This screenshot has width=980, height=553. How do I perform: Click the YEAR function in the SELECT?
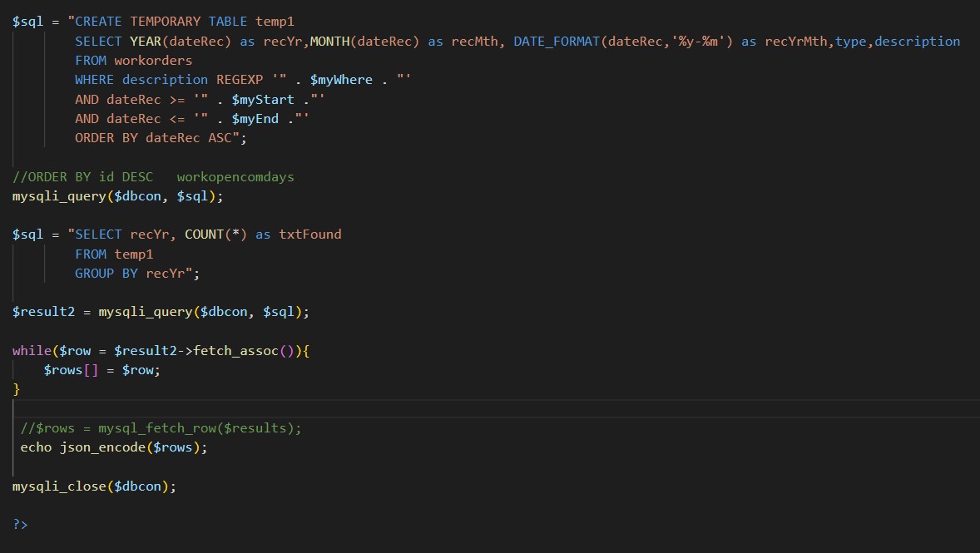[146, 41]
